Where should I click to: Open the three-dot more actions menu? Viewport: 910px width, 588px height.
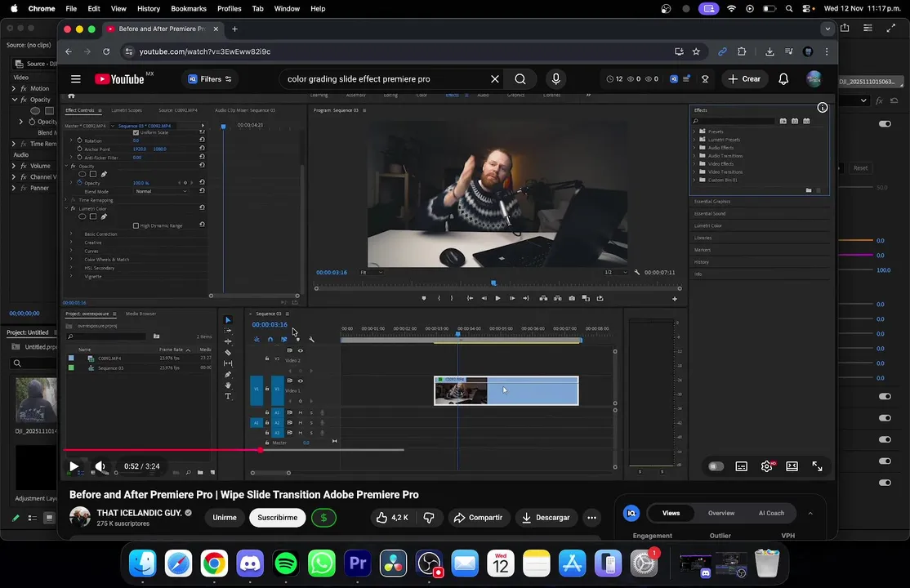(591, 518)
